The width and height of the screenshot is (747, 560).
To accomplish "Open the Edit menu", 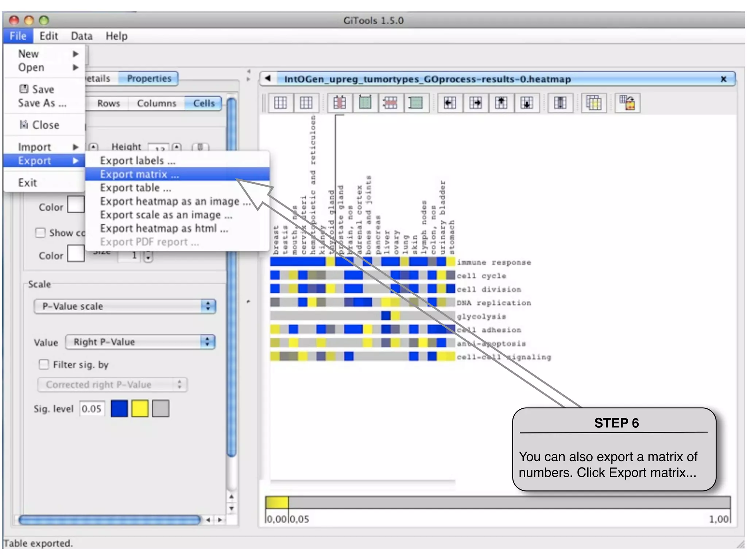I will click(49, 36).
